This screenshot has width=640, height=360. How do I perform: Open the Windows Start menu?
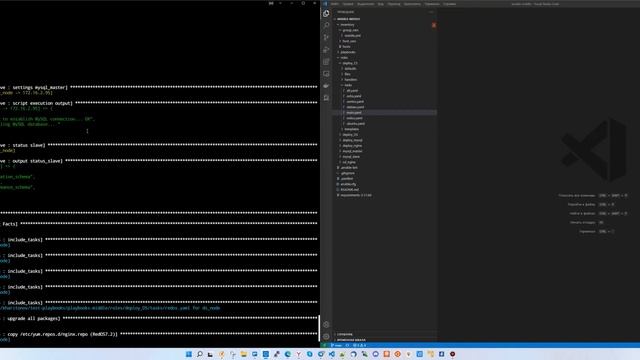pos(189,354)
